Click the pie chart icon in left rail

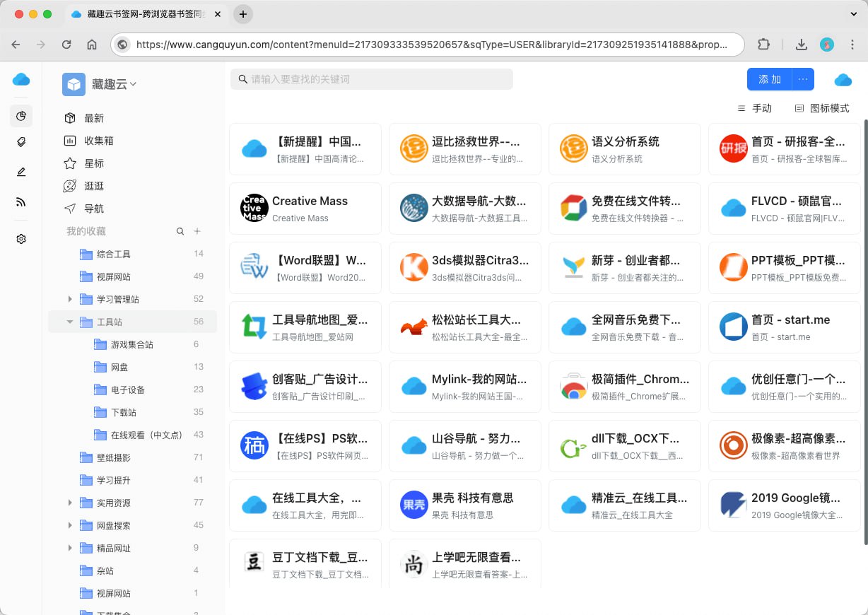point(21,116)
